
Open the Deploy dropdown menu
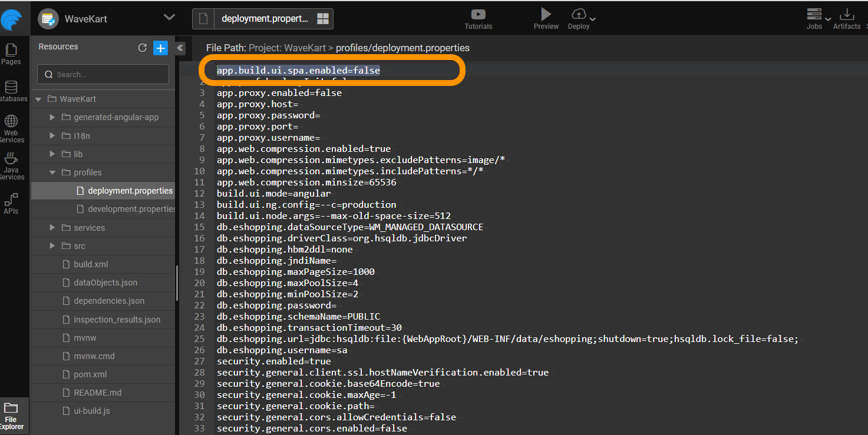592,19
